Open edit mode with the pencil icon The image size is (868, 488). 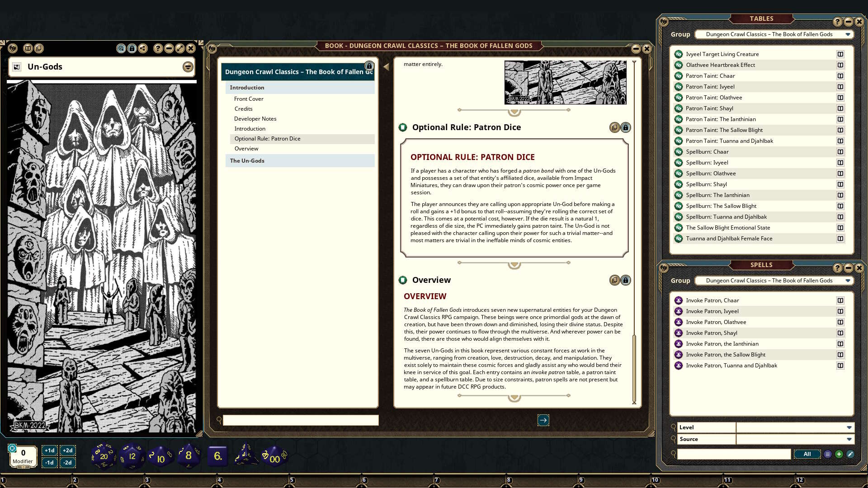coord(851,454)
